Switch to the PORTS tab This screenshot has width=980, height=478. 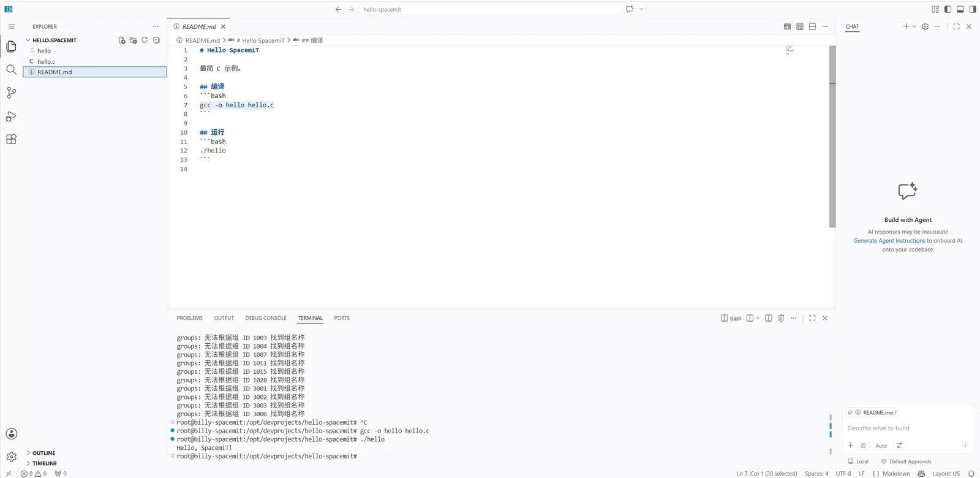(342, 318)
